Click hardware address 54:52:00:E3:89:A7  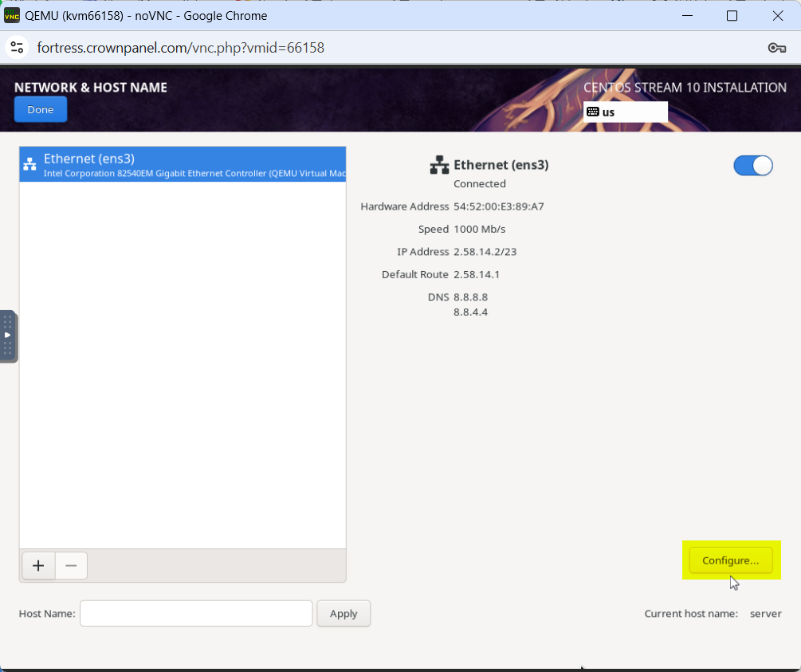tap(499, 206)
